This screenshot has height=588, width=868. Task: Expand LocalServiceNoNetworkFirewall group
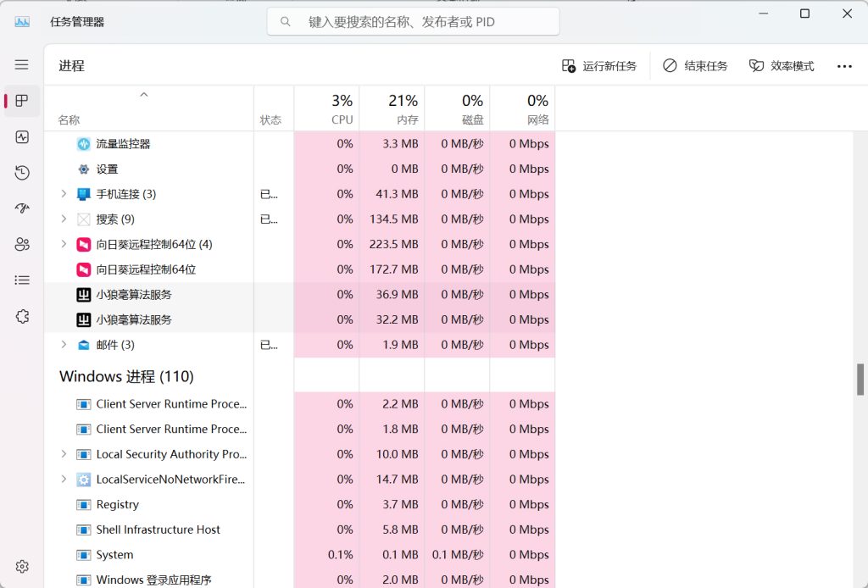point(64,479)
